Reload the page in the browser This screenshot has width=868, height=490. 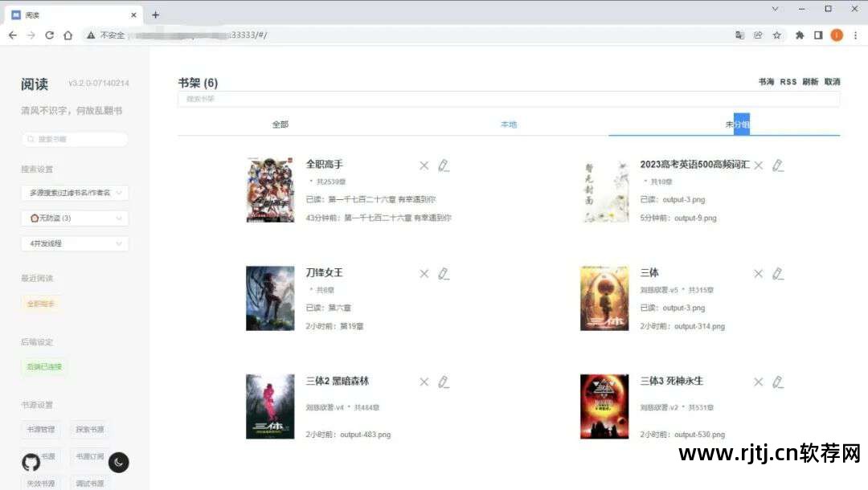(49, 35)
